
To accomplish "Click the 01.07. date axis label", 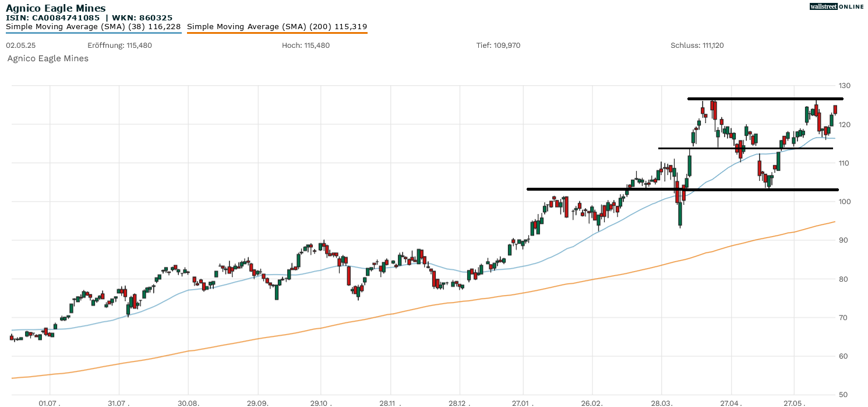I will click(49, 403).
